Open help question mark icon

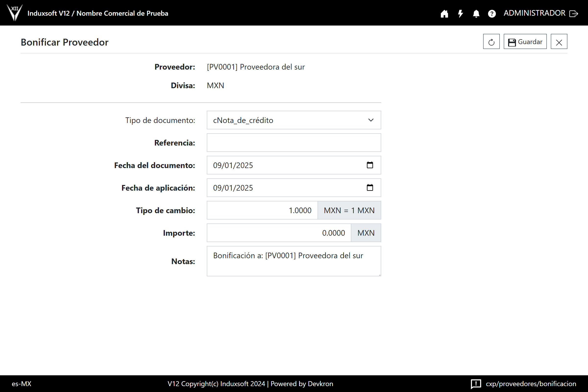click(x=492, y=13)
